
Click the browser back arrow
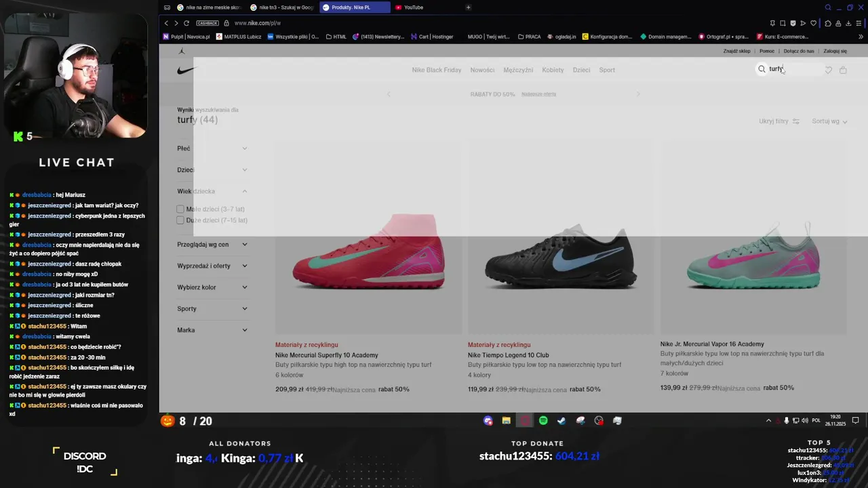pos(166,23)
